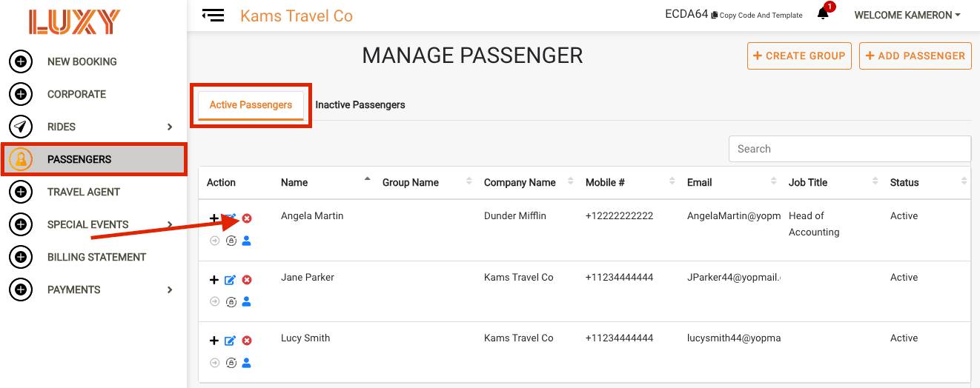Click the Create Group button
The image size is (980, 388).
tap(799, 56)
